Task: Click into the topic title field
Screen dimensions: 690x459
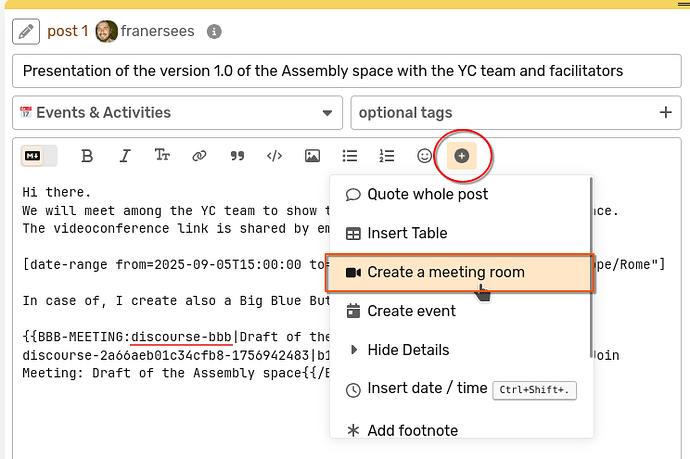Action: click(345, 71)
